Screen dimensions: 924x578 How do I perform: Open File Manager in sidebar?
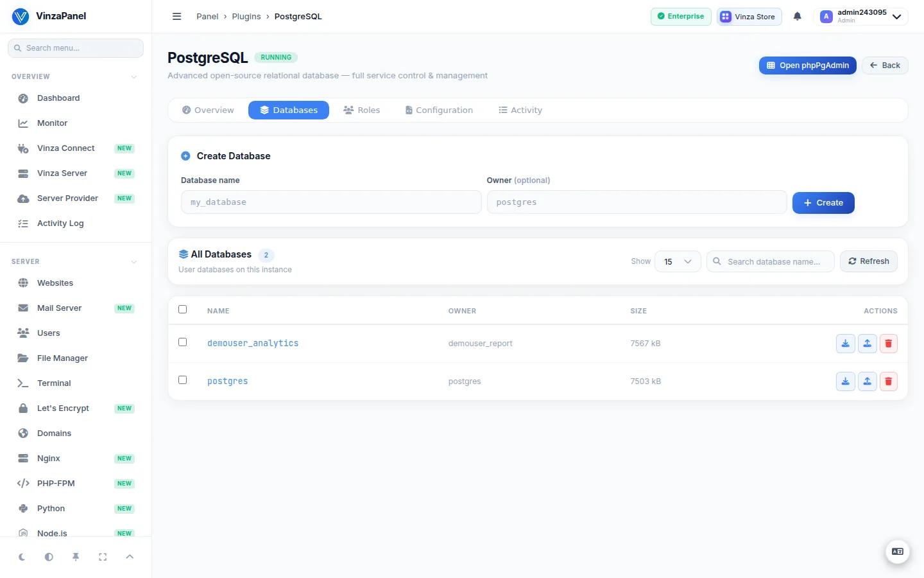pyautogui.click(x=76, y=358)
